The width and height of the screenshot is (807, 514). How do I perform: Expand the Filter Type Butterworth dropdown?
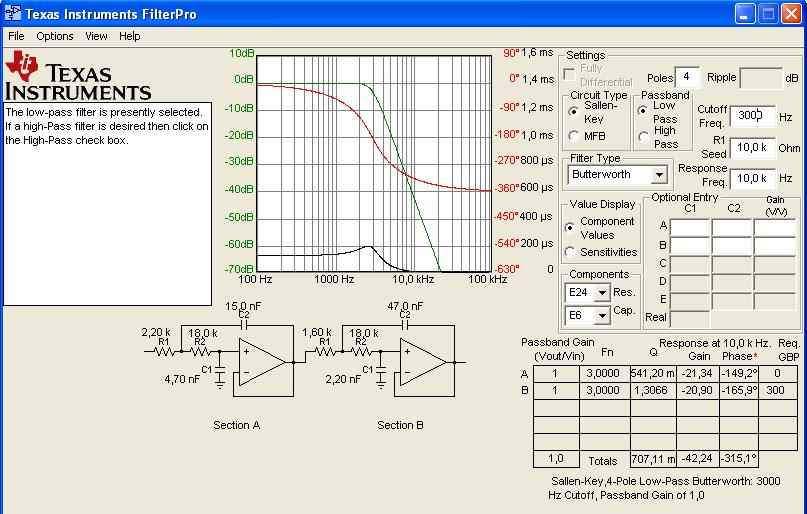click(659, 175)
